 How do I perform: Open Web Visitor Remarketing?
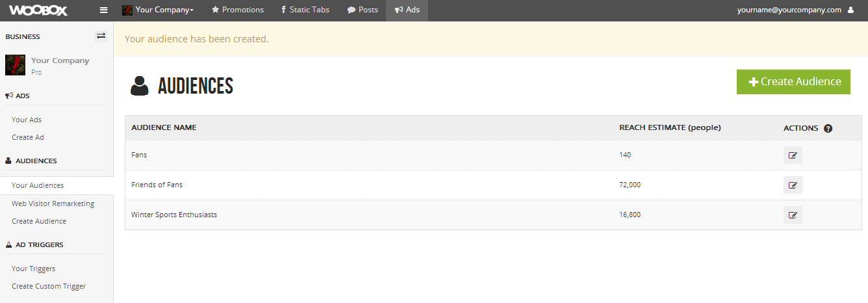tap(53, 204)
